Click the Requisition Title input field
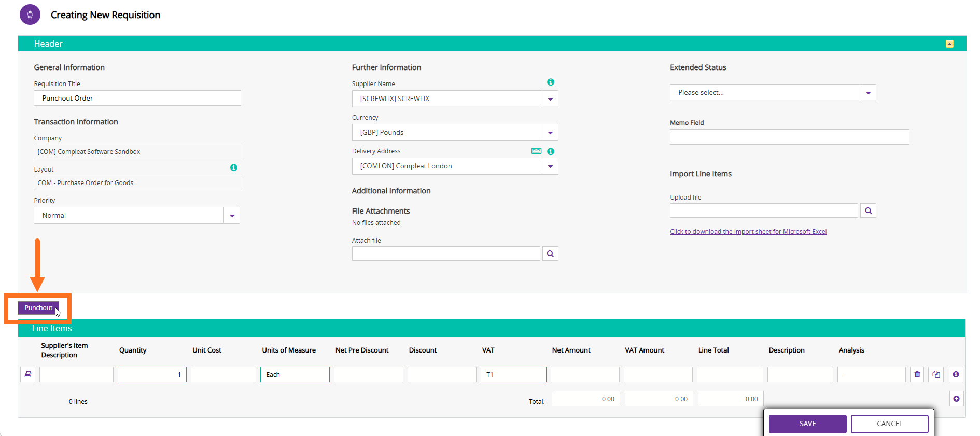 [137, 98]
